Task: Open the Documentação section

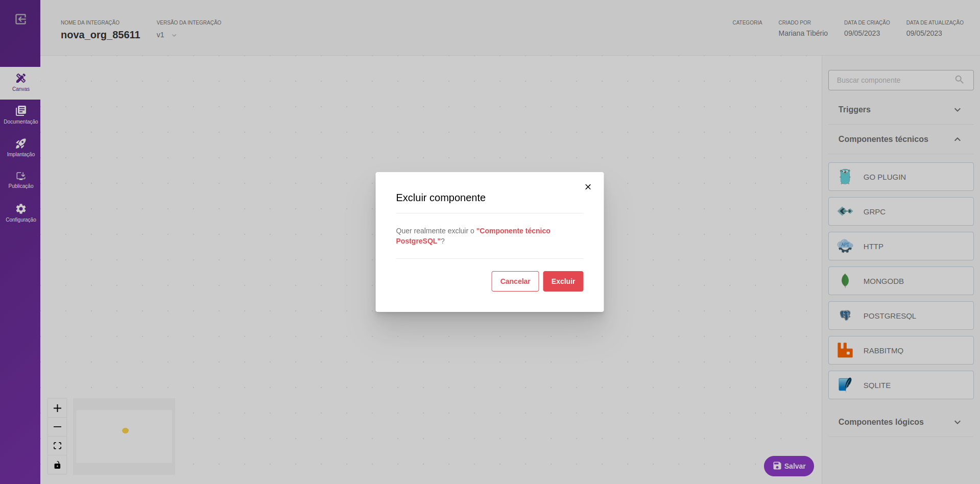Action: point(20,115)
